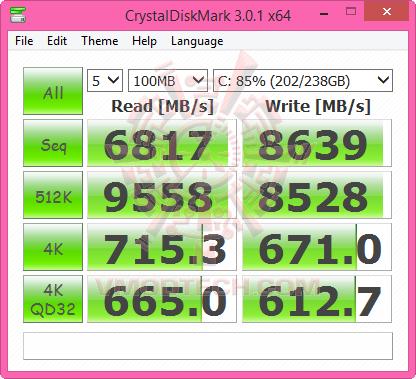Select the Seq write result 8639

[317, 143]
